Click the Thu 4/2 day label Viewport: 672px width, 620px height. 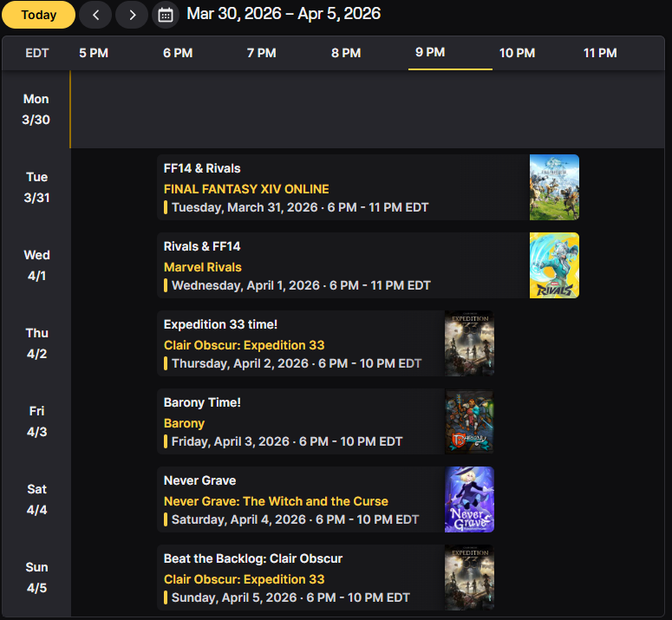point(36,343)
